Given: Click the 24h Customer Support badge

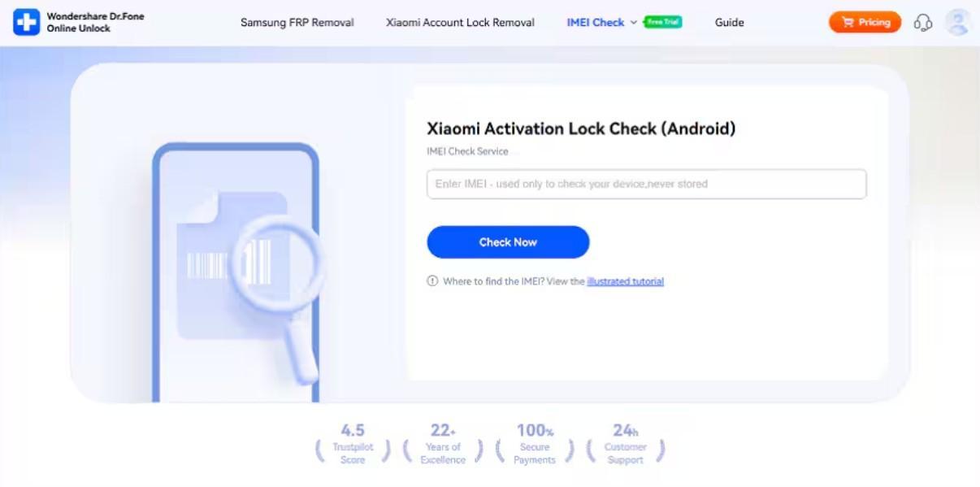Looking at the screenshot, I should (625, 443).
